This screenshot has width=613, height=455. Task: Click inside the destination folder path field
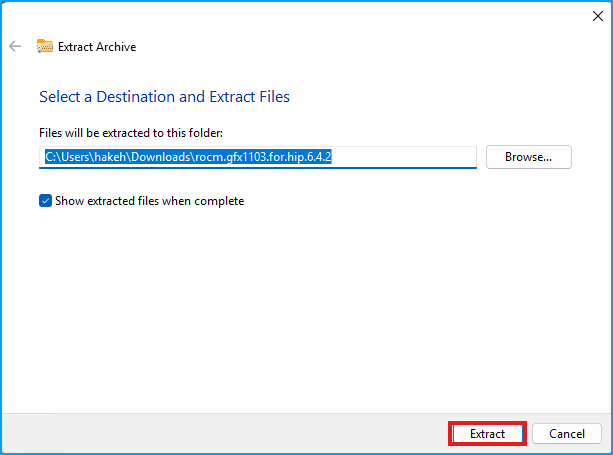pos(258,157)
